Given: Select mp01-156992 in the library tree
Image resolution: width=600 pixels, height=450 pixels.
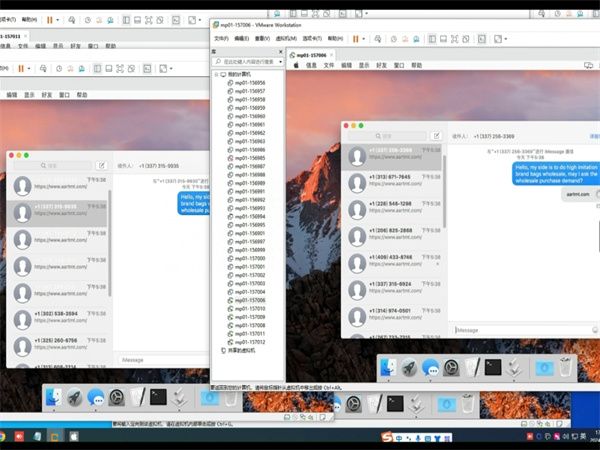Looking at the screenshot, I should [247, 199].
